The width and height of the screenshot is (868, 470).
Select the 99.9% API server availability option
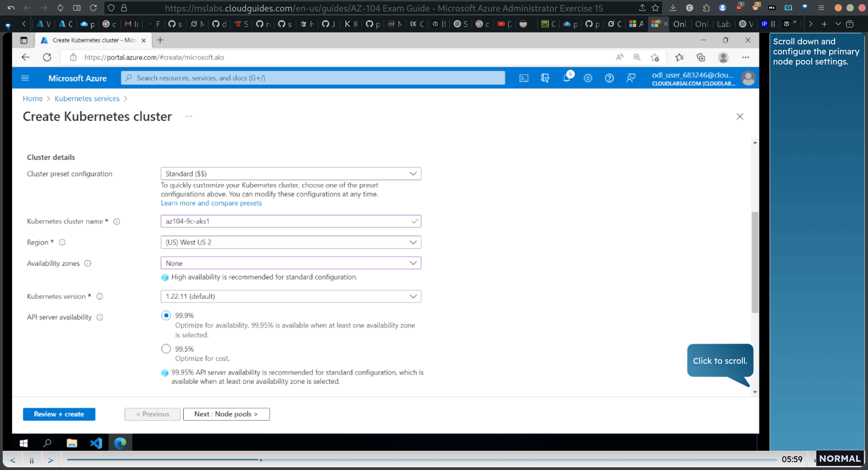coord(166,315)
